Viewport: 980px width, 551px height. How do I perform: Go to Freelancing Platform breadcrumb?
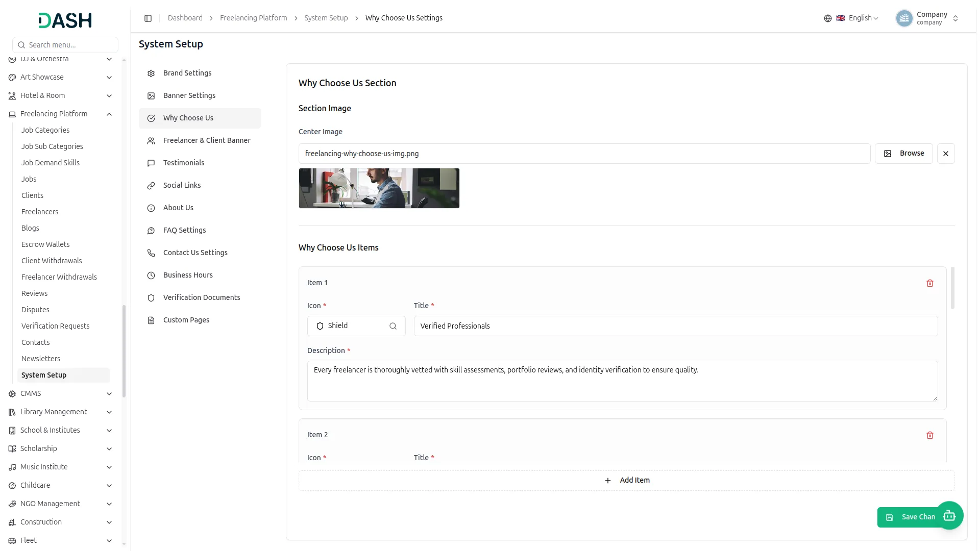pyautogui.click(x=254, y=18)
